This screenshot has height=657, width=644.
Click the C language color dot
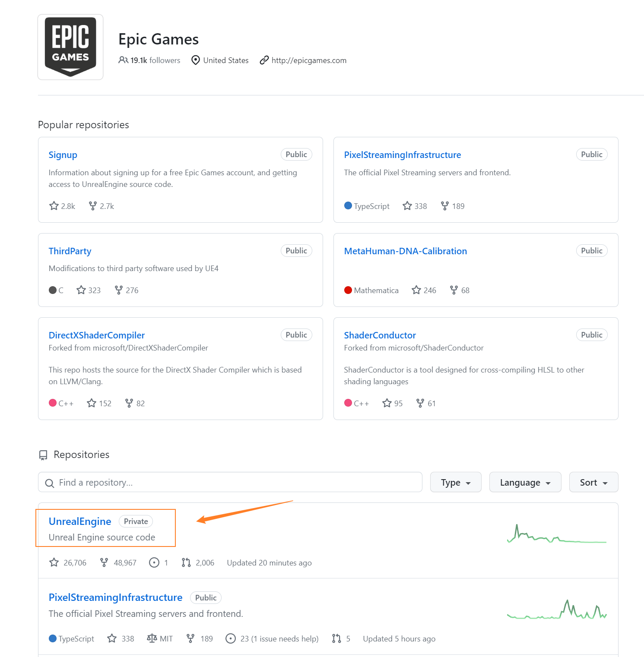pyautogui.click(x=53, y=290)
